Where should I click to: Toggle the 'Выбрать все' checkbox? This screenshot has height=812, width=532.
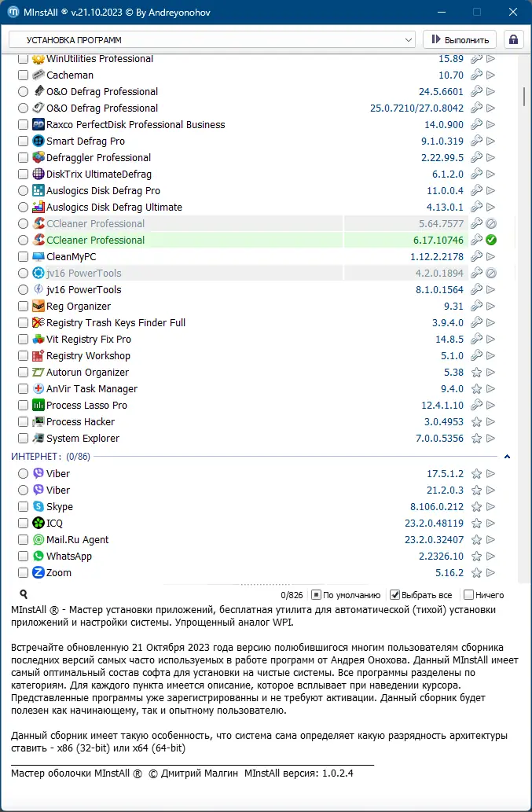(x=394, y=595)
